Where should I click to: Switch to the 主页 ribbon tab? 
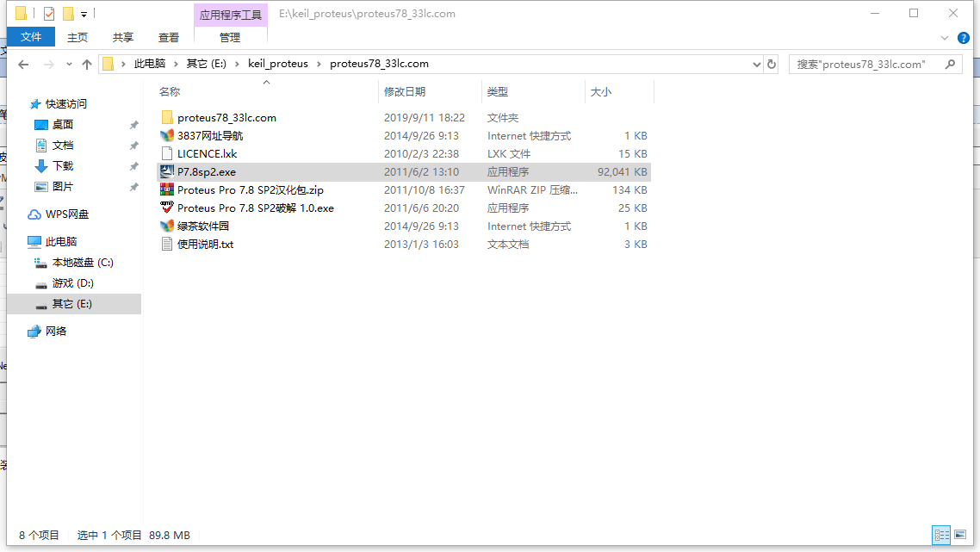(78, 38)
